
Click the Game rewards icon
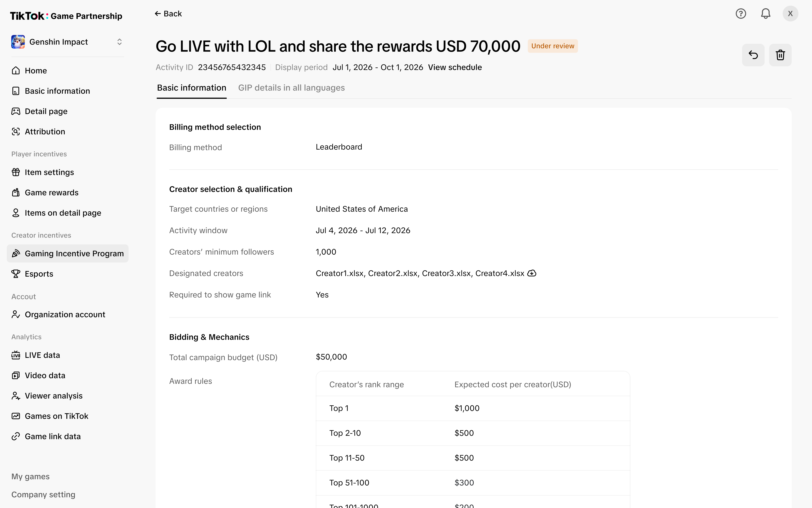16,192
